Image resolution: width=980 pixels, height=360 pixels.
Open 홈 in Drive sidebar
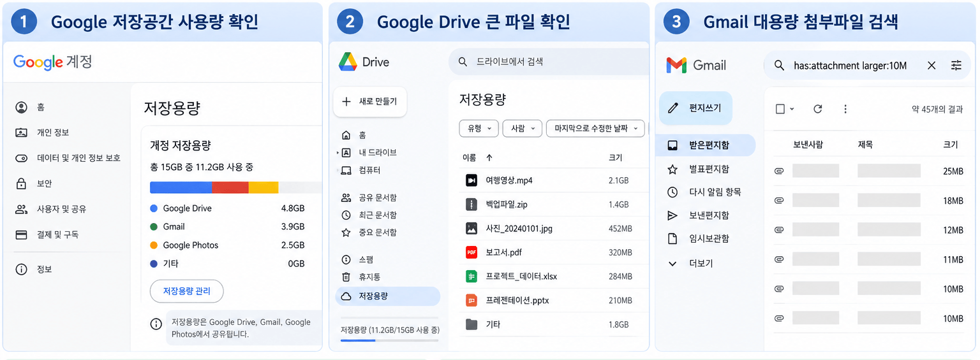354,135
